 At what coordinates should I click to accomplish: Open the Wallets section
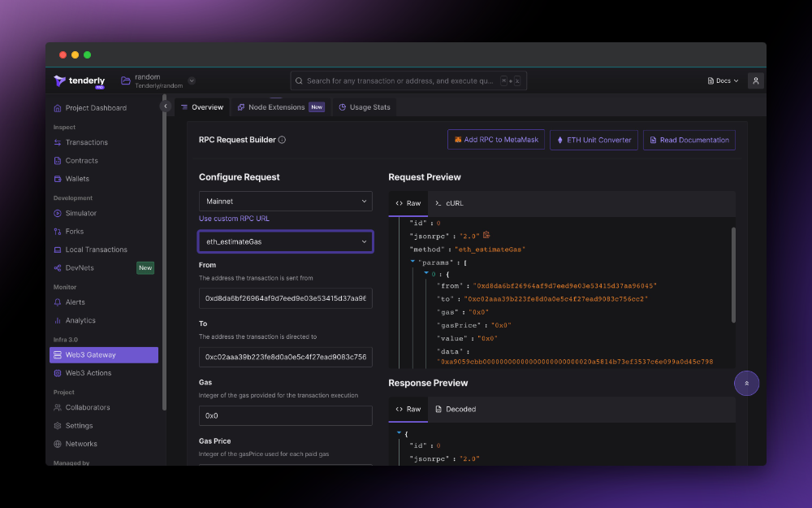click(76, 178)
